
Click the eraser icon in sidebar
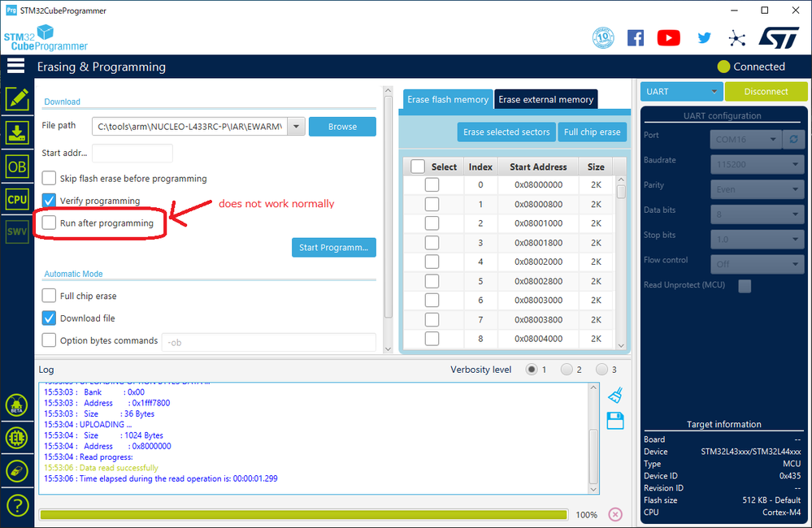coord(16,471)
